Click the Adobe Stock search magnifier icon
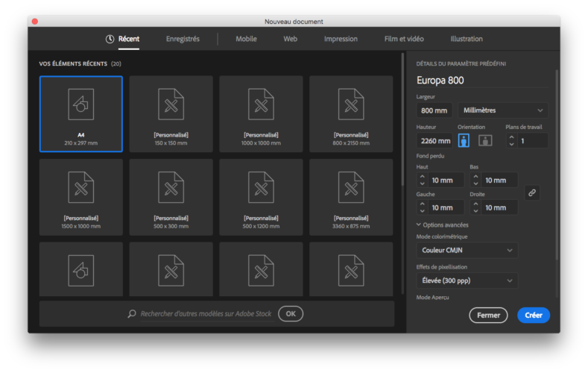The width and height of the screenshot is (588, 373). click(132, 314)
